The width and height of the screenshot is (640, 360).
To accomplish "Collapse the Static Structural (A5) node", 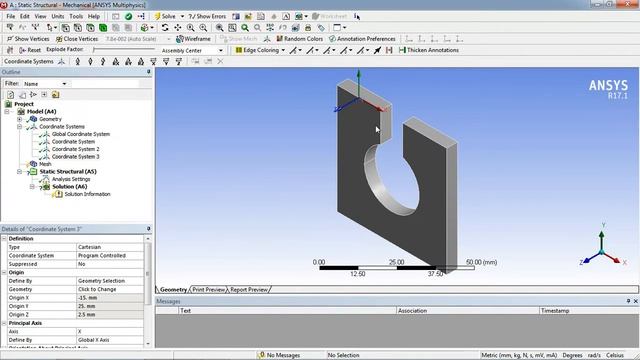I will 19,171.
